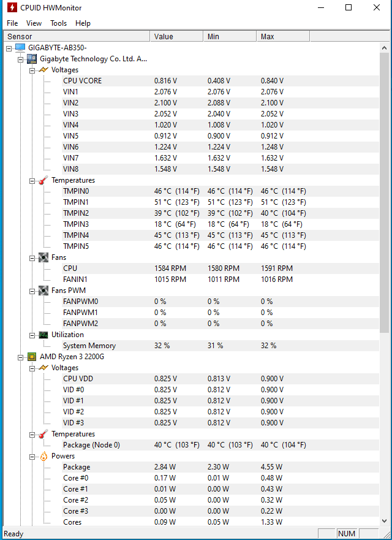Click the Gigabyte Technology motherboard chip icon
This screenshot has width=392, height=540.
click(32, 59)
